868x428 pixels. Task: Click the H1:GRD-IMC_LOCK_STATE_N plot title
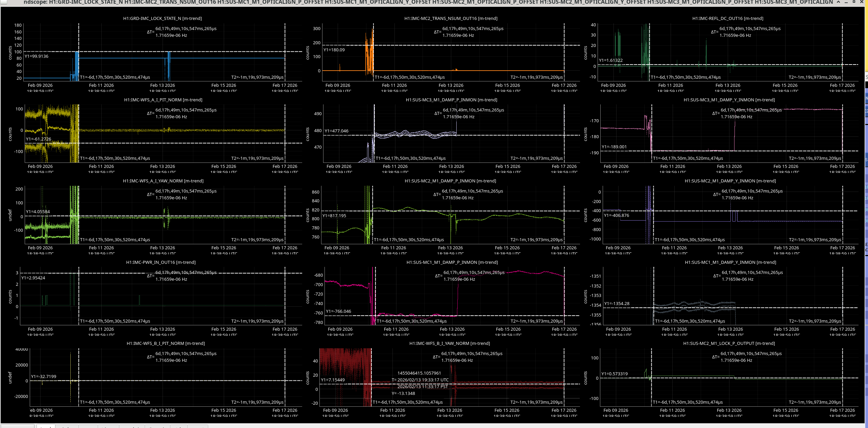point(162,19)
